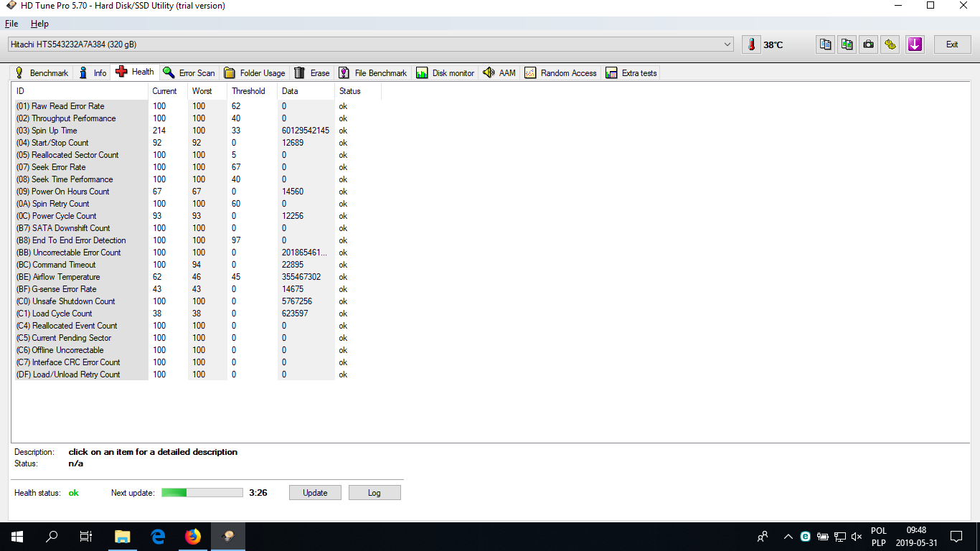
Task: Select Reallocated Event Count row
Action: pos(197,326)
